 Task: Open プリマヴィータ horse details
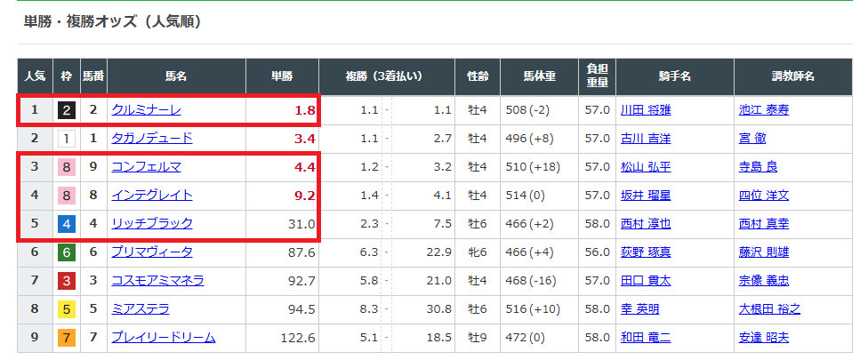click(152, 252)
